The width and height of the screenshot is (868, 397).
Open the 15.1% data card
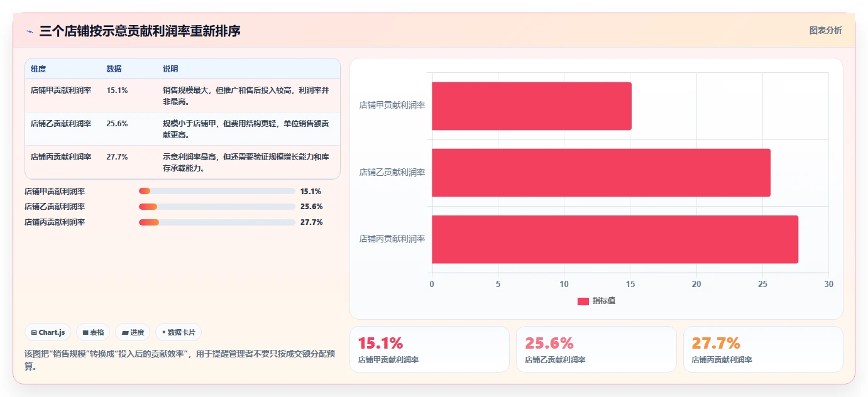pyautogui.click(x=429, y=349)
